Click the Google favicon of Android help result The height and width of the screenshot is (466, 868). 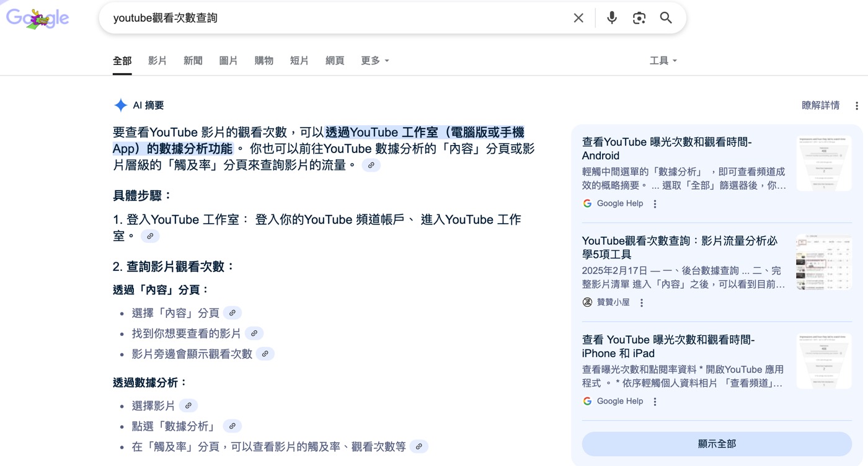(x=587, y=203)
